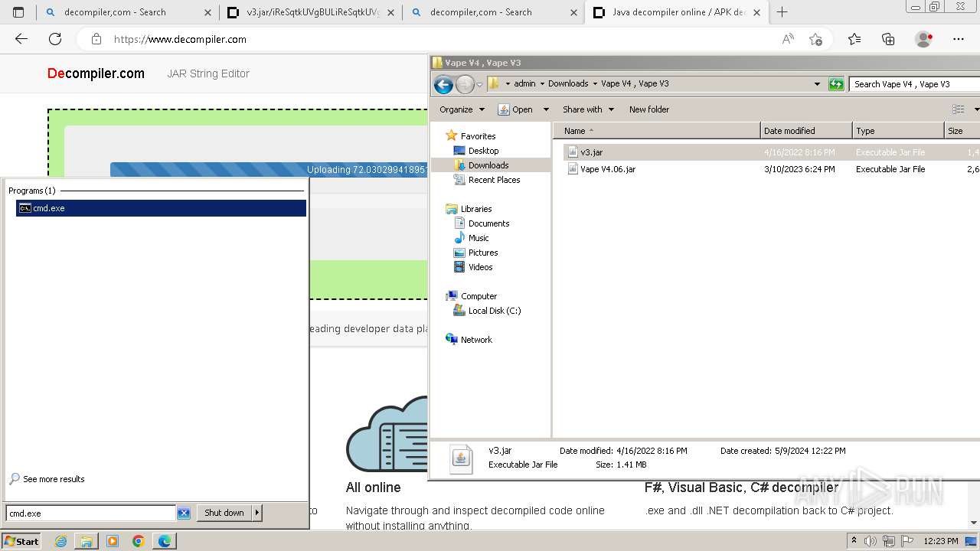Screen dimensions: 980x551
Task: Expand the Open button dropdown arrow
Action: tap(546, 109)
